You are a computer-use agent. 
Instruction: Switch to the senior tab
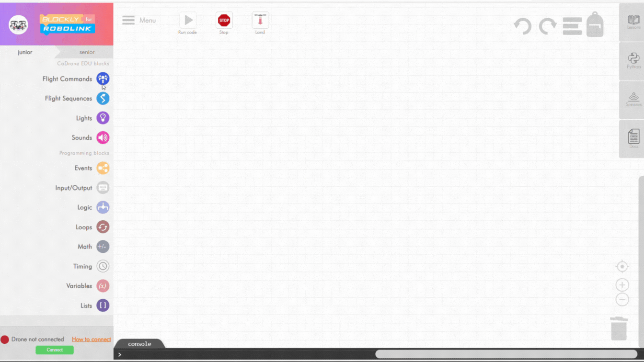point(87,52)
